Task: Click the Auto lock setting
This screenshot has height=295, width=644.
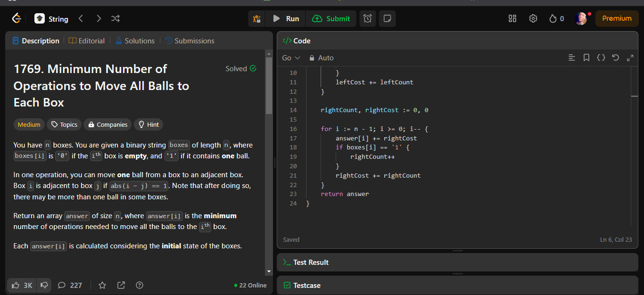Action: (x=321, y=58)
